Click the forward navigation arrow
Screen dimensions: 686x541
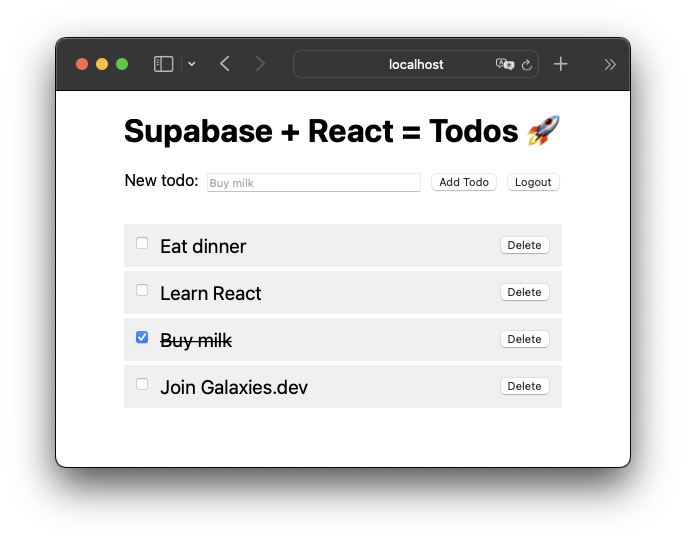pos(260,64)
